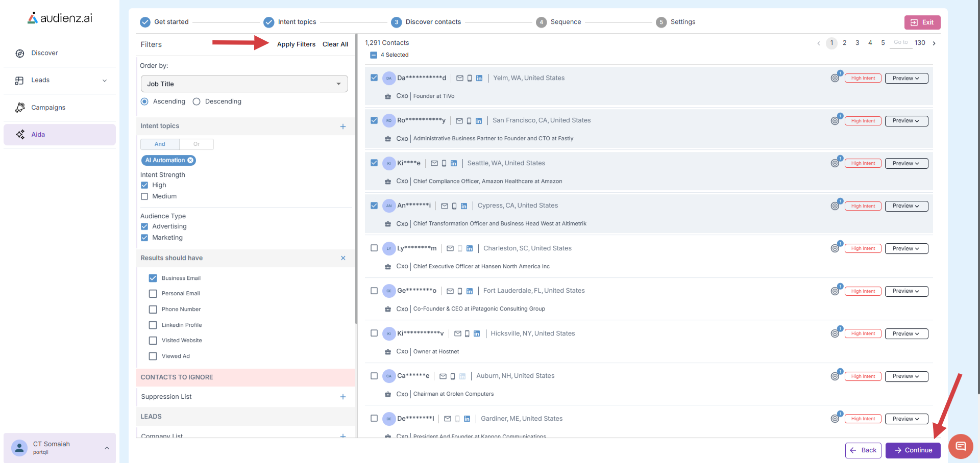Go to results page 3
The width and height of the screenshot is (980, 463).
point(857,43)
